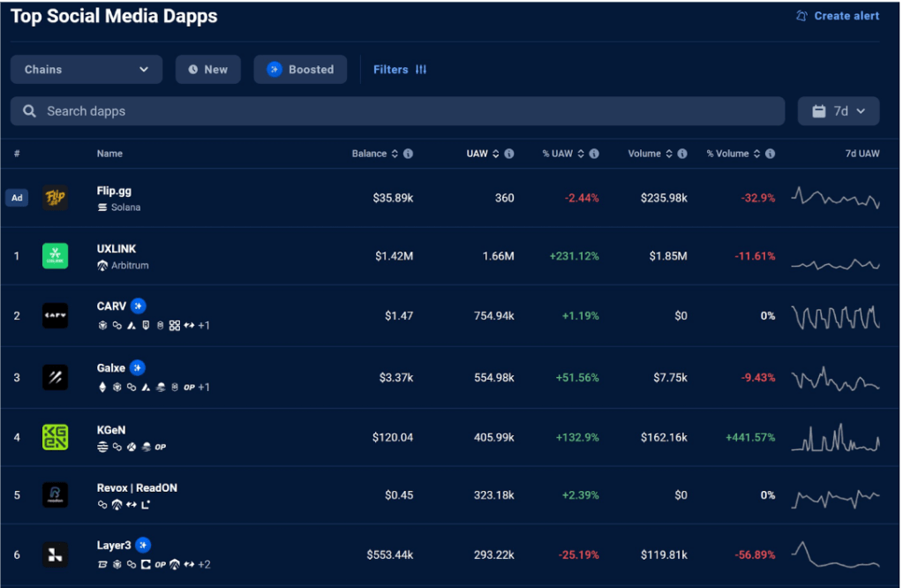This screenshot has width=903, height=588.
Task: Click the +231.12% UAW change value
Action: 574,256
